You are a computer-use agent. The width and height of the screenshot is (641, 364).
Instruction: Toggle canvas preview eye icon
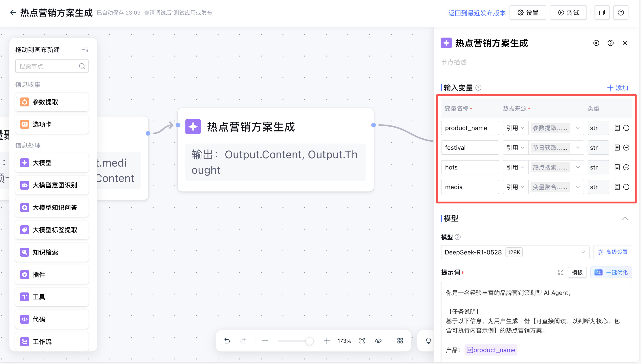tap(378, 341)
